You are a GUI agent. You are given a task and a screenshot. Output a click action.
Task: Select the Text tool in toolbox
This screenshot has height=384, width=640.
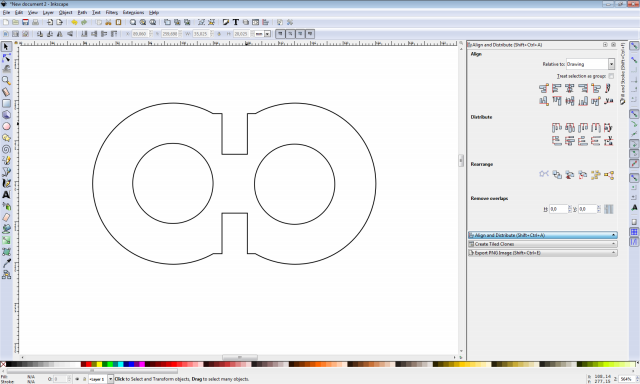[6, 195]
